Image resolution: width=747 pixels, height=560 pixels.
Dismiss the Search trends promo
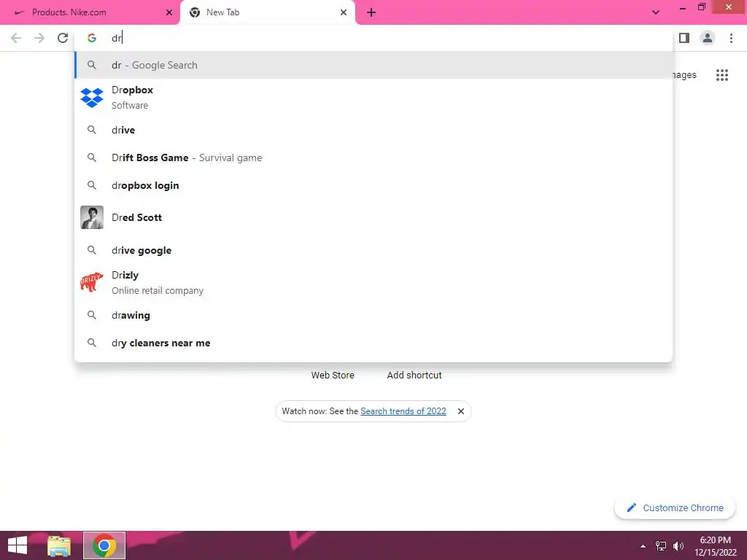(461, 411)
